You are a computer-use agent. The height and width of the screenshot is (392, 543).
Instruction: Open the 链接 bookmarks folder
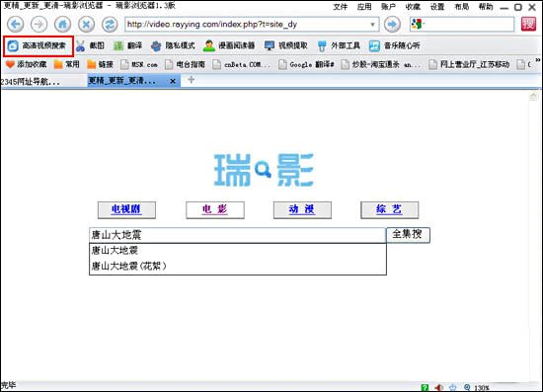(100, 64)
